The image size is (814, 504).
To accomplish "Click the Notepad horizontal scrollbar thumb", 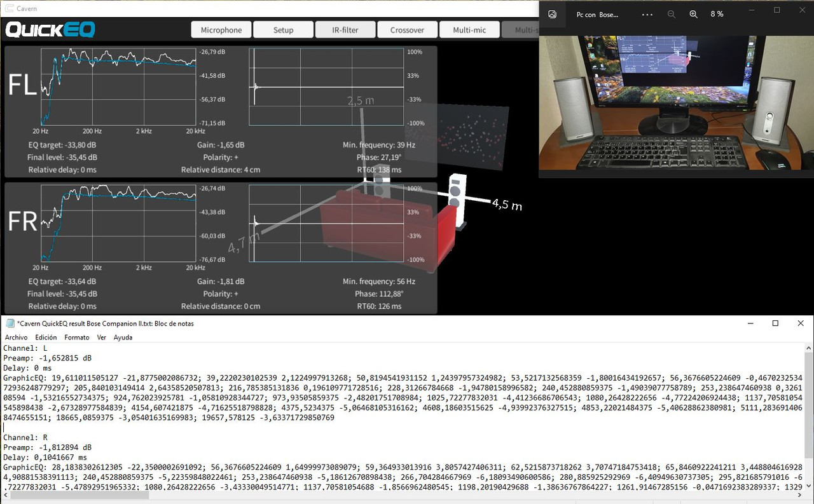I will (x=80, y=494).
